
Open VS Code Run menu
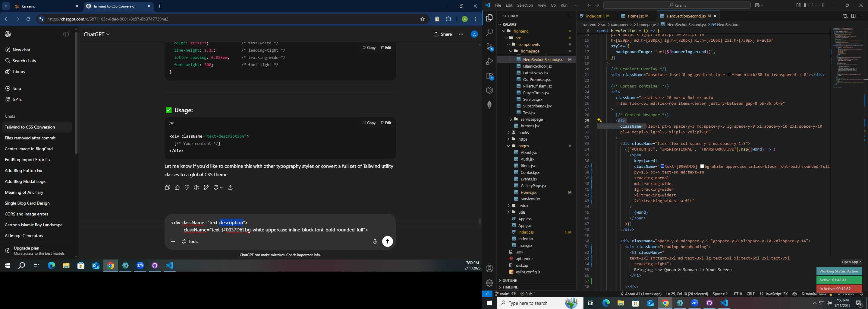tap(564, 5)
